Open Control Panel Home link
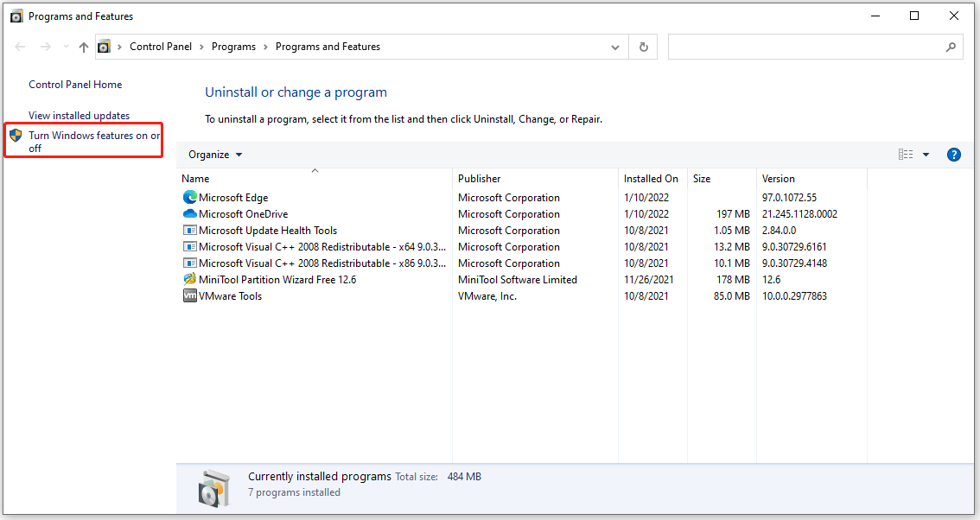The image size is (980, 520). point(75,85)
